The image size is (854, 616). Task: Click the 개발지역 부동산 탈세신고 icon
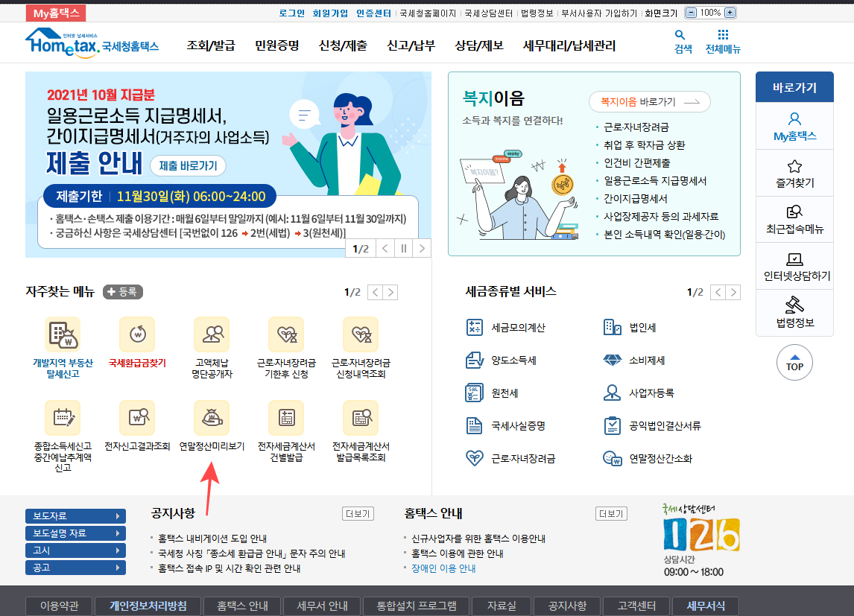pyautogui.click(x=63, y=334)
